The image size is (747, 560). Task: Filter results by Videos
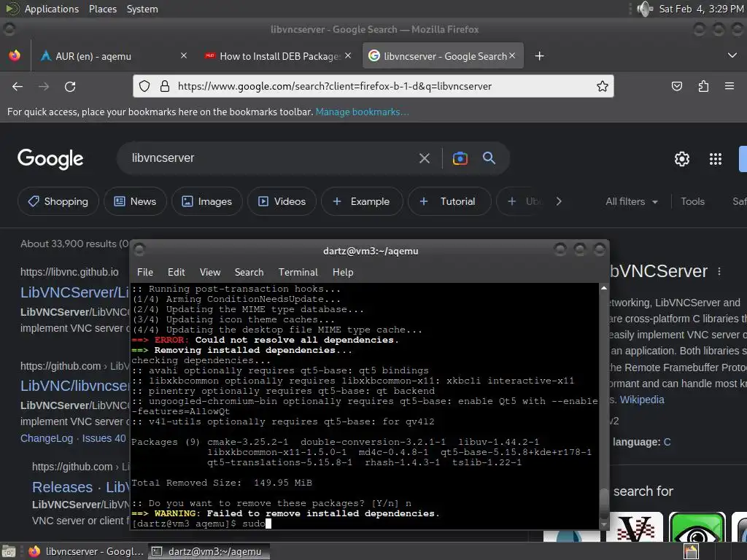pos(282,201)
